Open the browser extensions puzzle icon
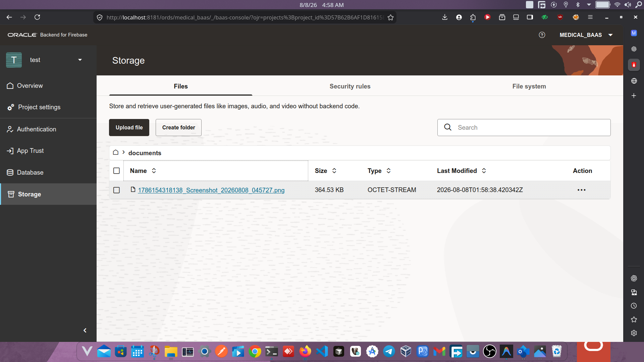The width and height of the screenshot is (644, 362). 473,17
